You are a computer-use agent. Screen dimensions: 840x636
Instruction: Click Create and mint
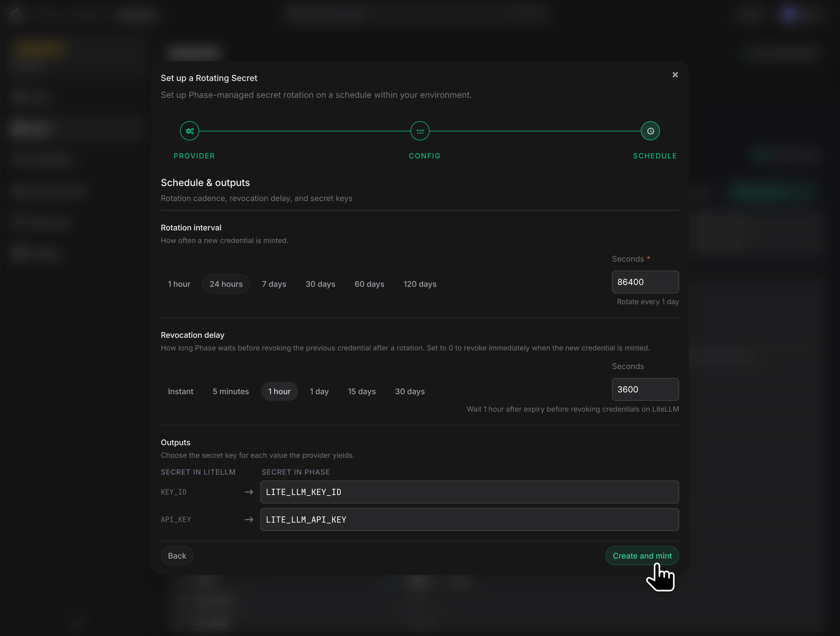(642, 556)
